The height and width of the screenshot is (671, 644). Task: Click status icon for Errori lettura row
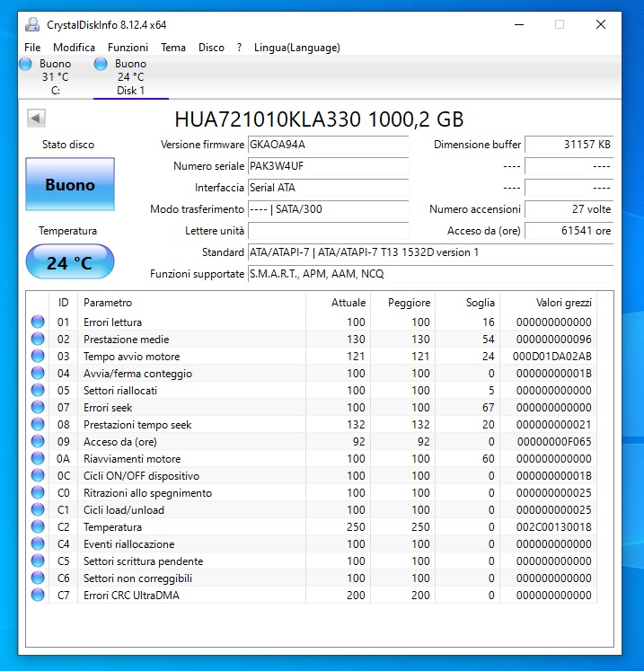pos(38,322)
